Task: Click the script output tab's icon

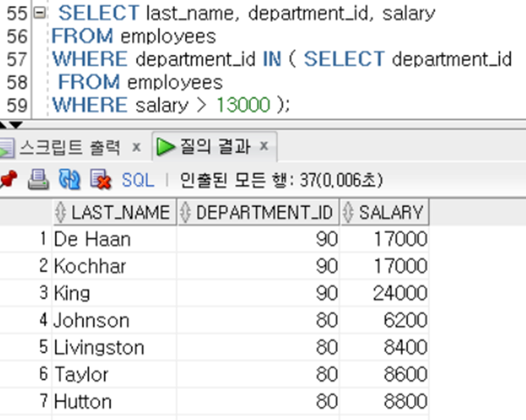Action: (7, 148)
